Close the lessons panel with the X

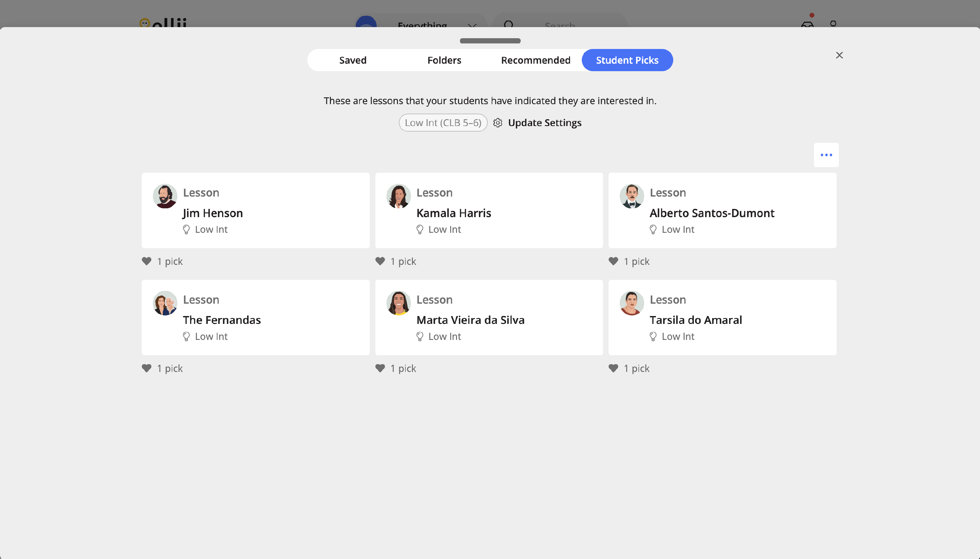839,55
